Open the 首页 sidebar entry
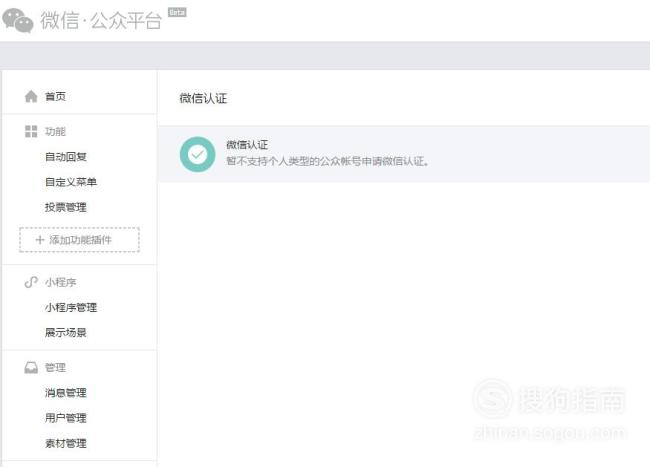The image size is (650, 467). point(55,97)
